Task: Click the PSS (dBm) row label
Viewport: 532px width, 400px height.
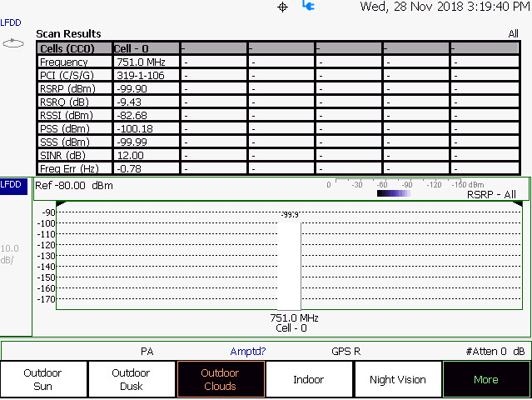Action: coord(65,128)
